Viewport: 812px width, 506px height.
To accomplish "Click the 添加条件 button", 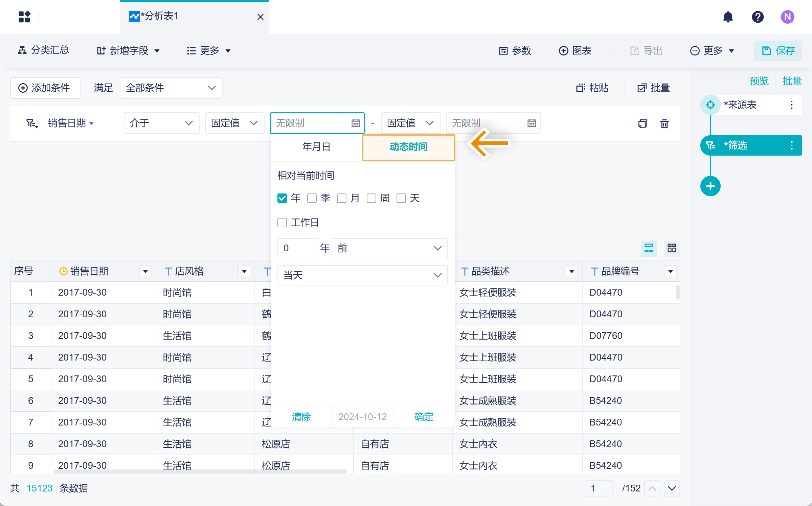I will [45, 88].
